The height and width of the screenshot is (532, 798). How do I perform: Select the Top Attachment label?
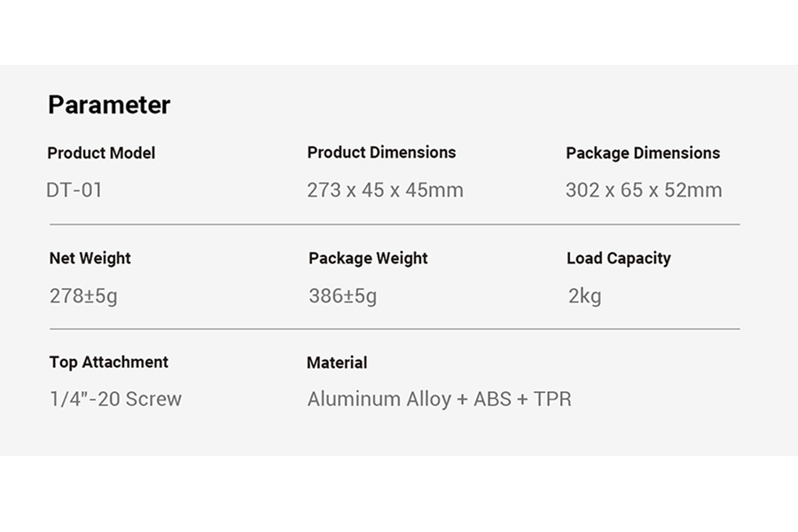(109, 363)
